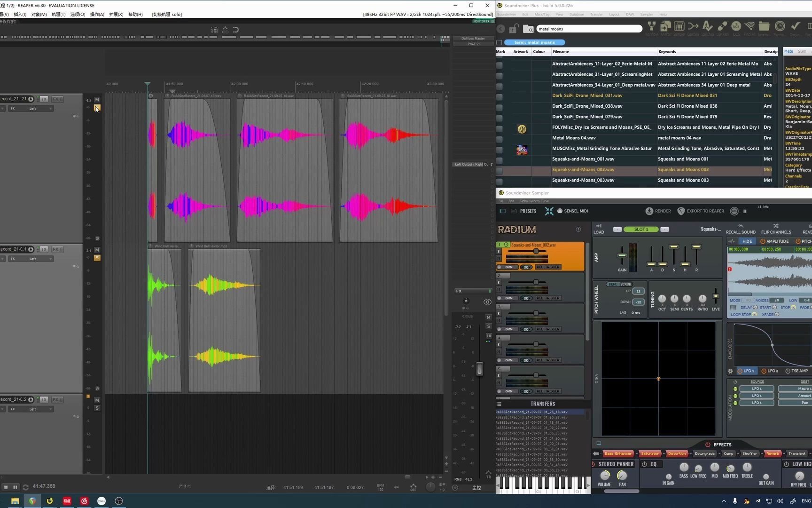
Task: Open the Macro 1 destination dropdown
Action: (x=795, y=389)
